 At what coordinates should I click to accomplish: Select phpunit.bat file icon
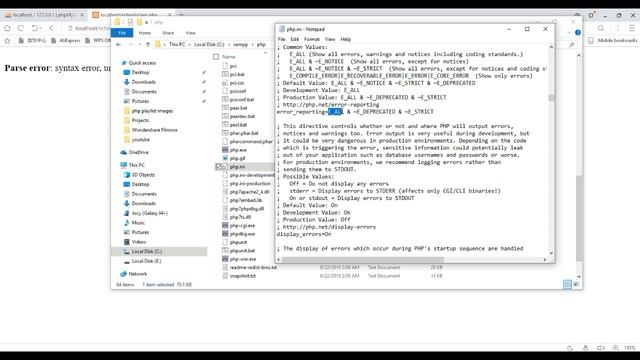tap(225, 251)
